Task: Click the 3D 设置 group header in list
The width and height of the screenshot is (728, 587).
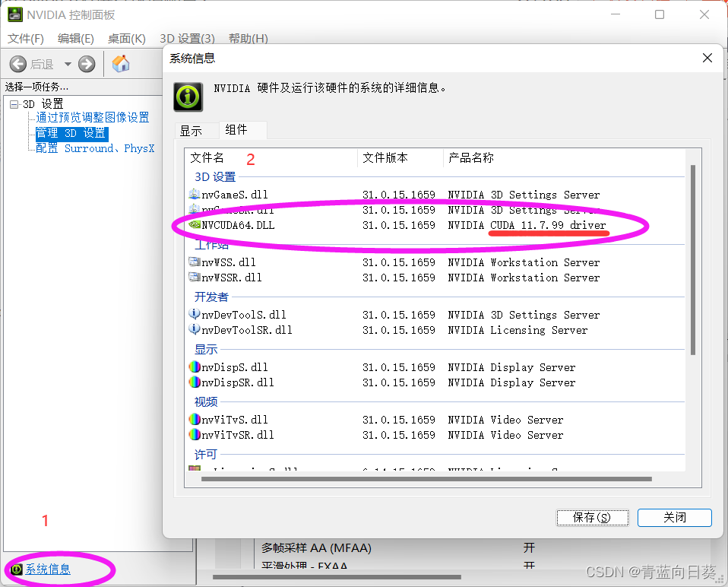Action: coord(215,177)
